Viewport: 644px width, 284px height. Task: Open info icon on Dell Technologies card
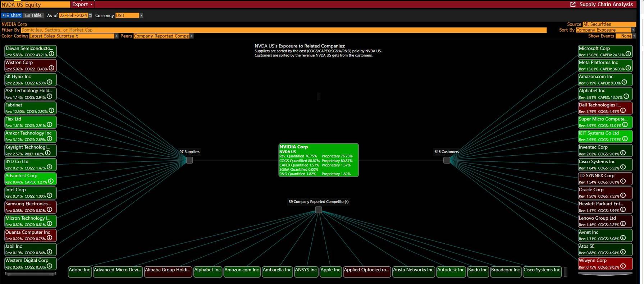[x=623, y=110]
